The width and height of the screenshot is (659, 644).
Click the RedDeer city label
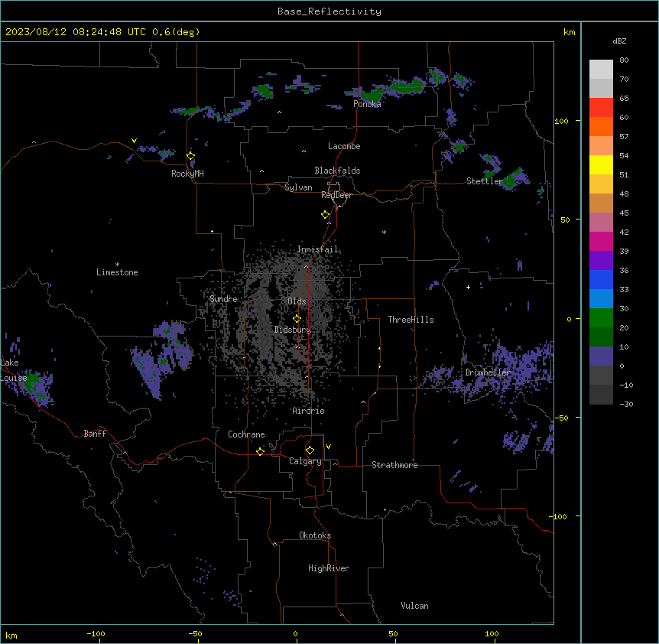(x=336, y=195)
